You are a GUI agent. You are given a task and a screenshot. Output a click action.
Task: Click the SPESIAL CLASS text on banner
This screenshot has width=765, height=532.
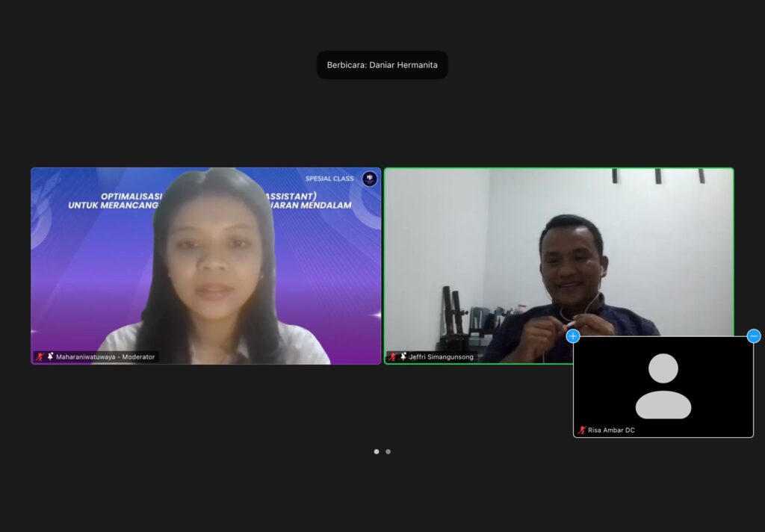click(x=329, y=179)
